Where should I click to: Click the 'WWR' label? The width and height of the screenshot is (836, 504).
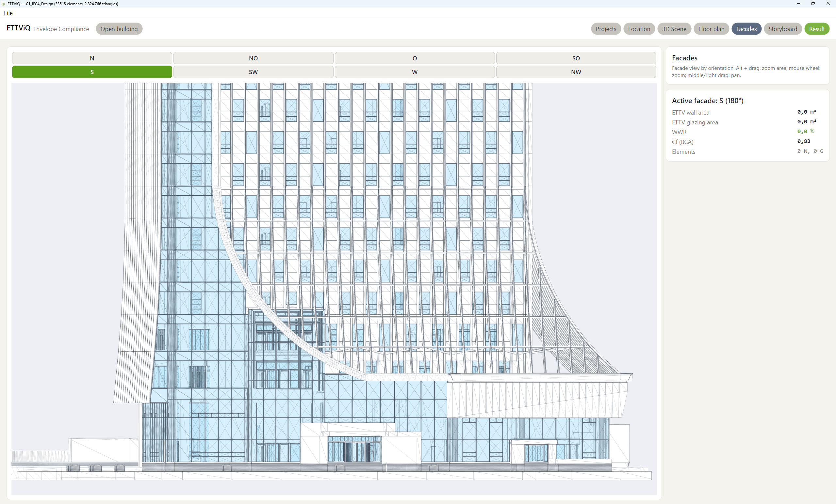tap(679, 132)
